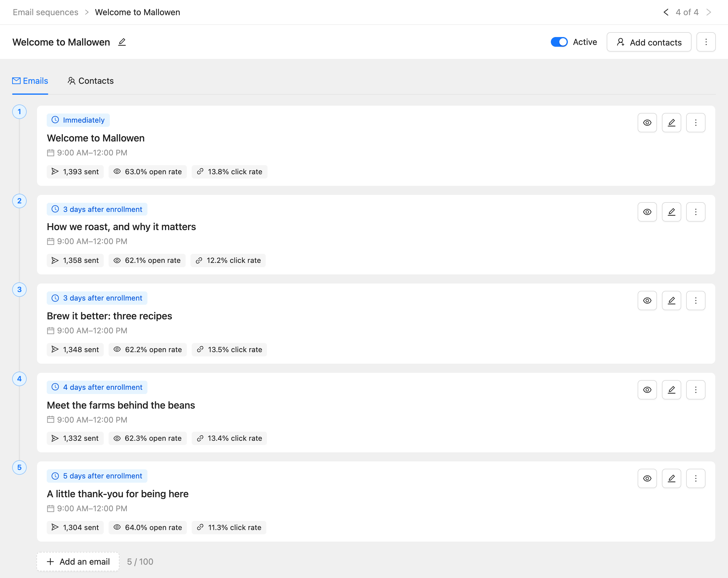Click step number 1 circle marker

(19, 111)
